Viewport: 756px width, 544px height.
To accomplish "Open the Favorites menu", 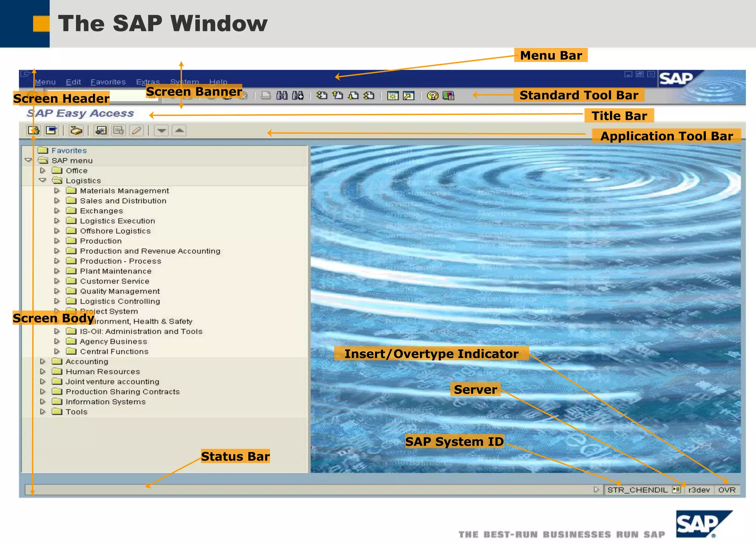I will point(108,82).
